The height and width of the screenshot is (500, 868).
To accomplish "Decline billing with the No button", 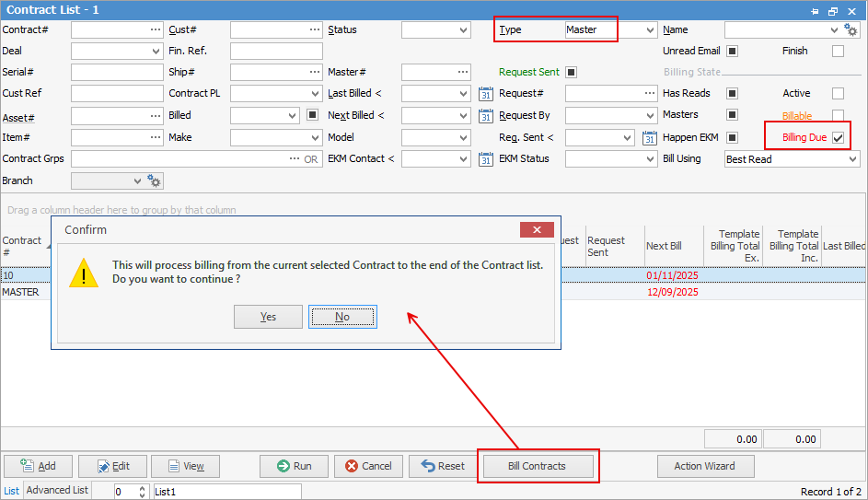I will click(342, 317).
